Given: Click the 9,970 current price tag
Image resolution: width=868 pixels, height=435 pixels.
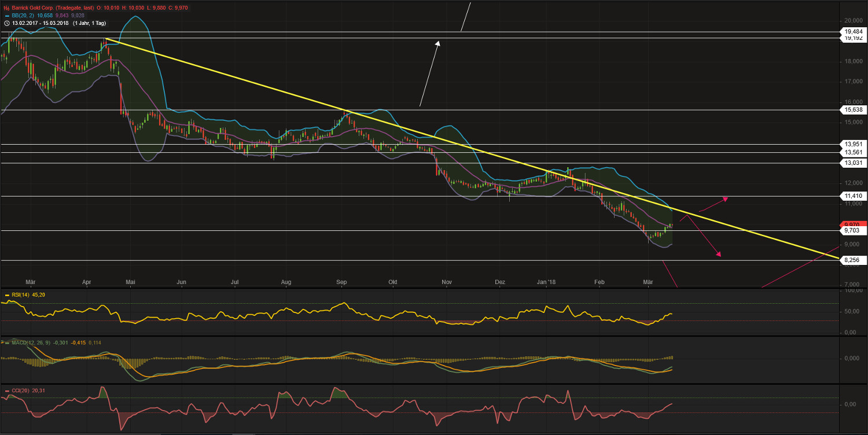Looking at the screenshot, I should coord(854,224).
